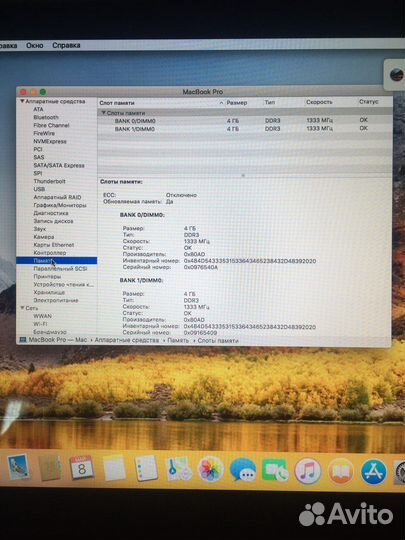The width and height of the screenshot is (405, 540).
Task: Launch FaceTime from the Dock
Action: click(275, 470)
